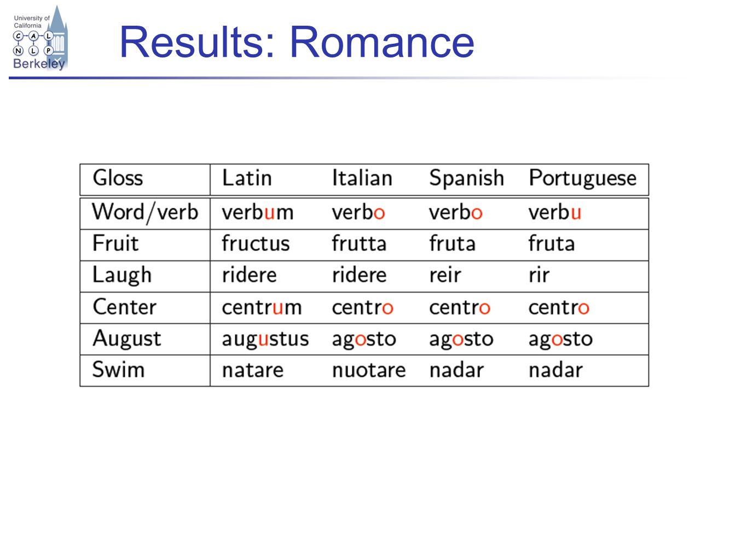Click the Latin column header
Viewport: 747px width, 560px height.
[247, 178]
